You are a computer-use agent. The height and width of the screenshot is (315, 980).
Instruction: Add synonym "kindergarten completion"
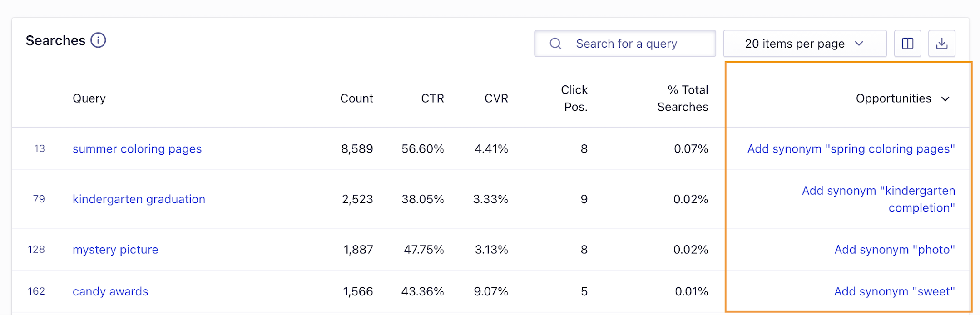(x=878, y=199)
